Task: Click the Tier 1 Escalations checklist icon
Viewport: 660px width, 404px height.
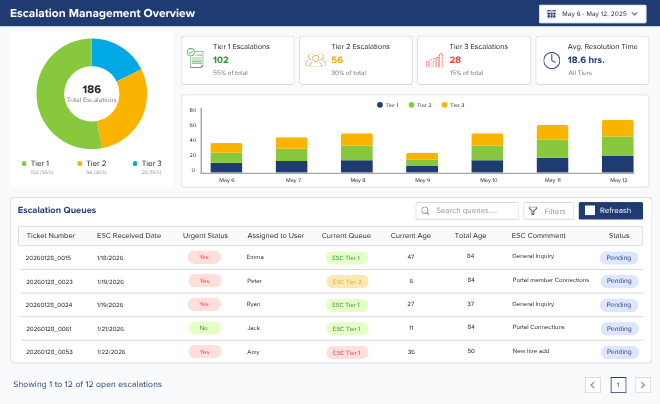Action: (x=195, y=58)
